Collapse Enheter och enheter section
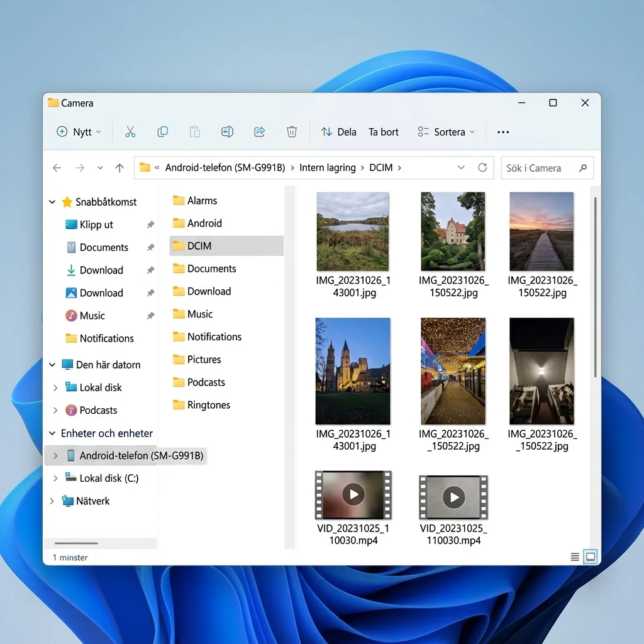The height and width of the screenshot is (644, 644). pos(52,433)
